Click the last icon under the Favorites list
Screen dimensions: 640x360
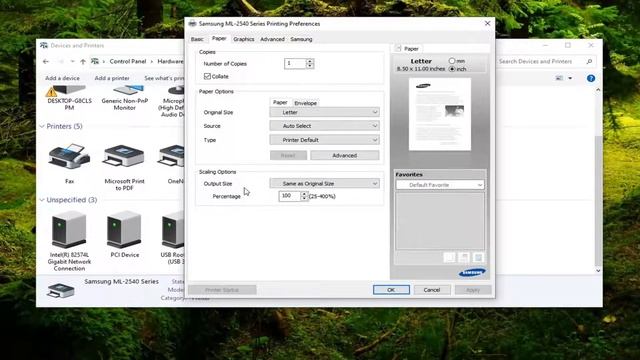point(478,257)
